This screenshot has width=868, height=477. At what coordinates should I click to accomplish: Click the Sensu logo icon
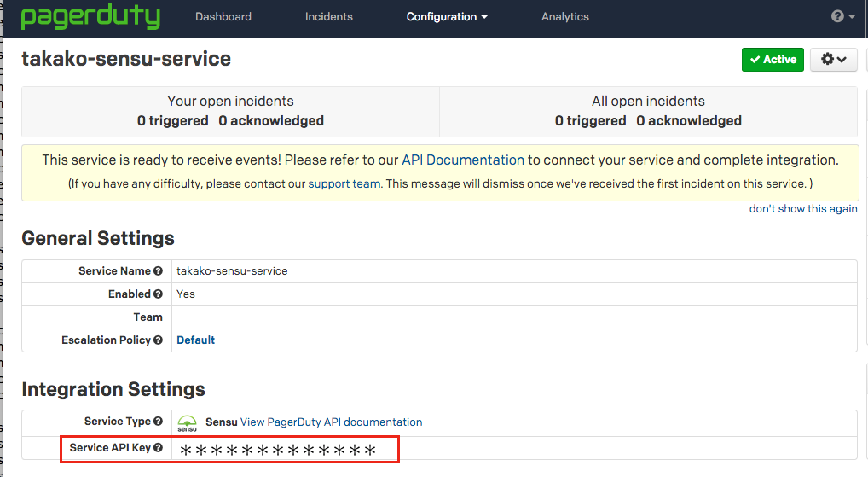coord(187,423)
